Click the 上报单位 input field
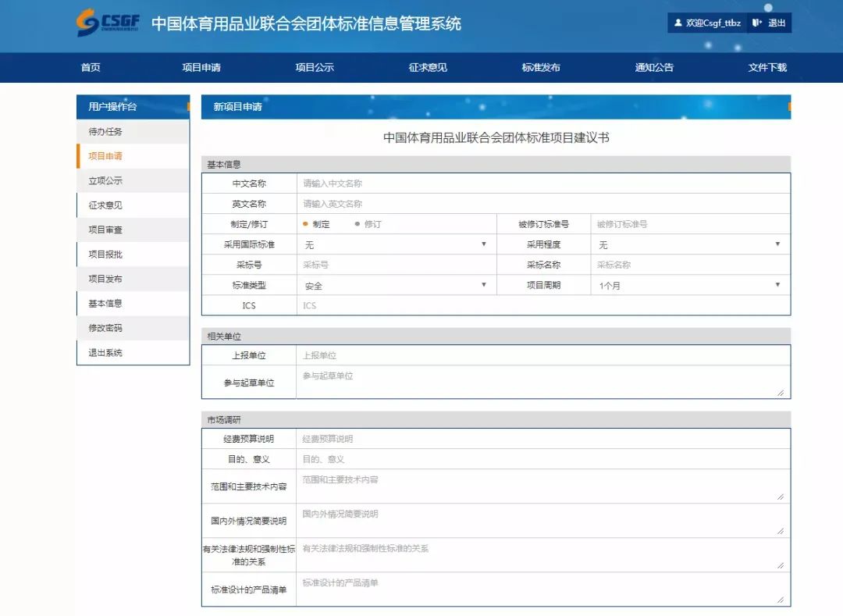The image size is (843, 616). pos(543,355)
